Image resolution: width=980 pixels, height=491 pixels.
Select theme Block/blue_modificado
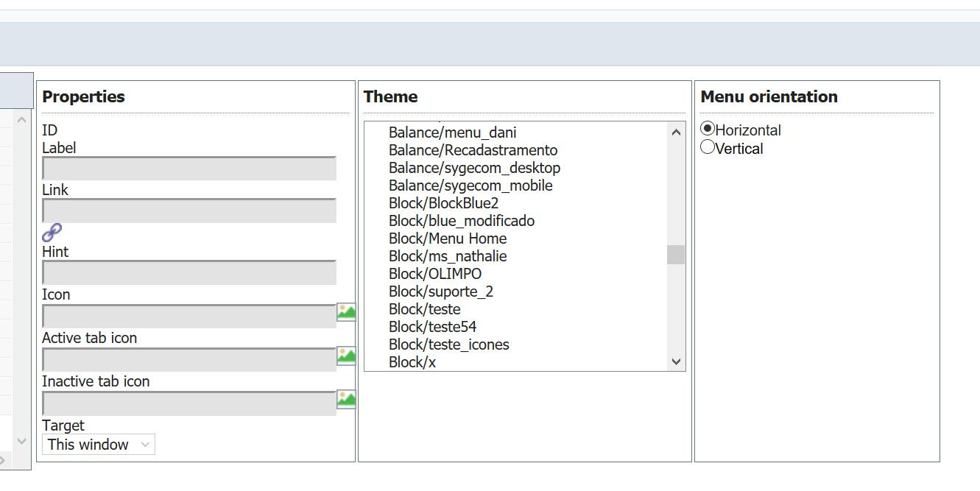click(x=462, y=221)
